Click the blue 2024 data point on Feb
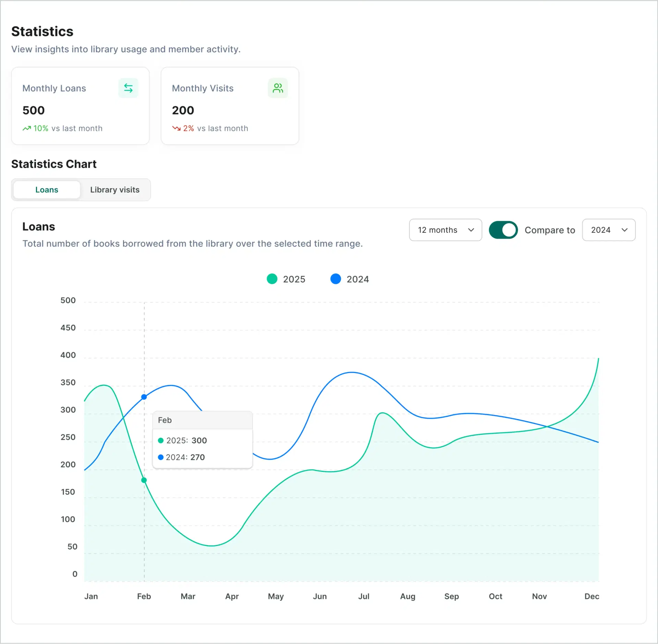This screenshot has height=644, width=658. (x=144, y=397)
